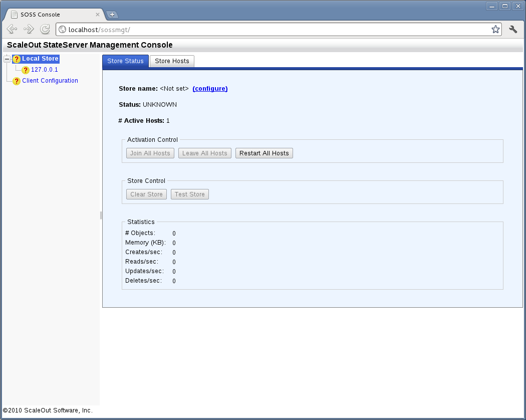Click the Status: UNKNOWN text
Image resolution: width=526 pixels, height=420 pixels.
[148, 105]
